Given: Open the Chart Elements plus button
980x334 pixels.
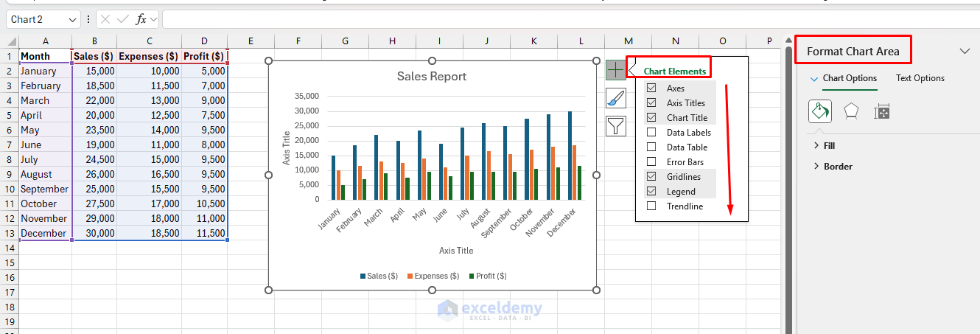Looking at the screenshot, I should pos(616,70).
